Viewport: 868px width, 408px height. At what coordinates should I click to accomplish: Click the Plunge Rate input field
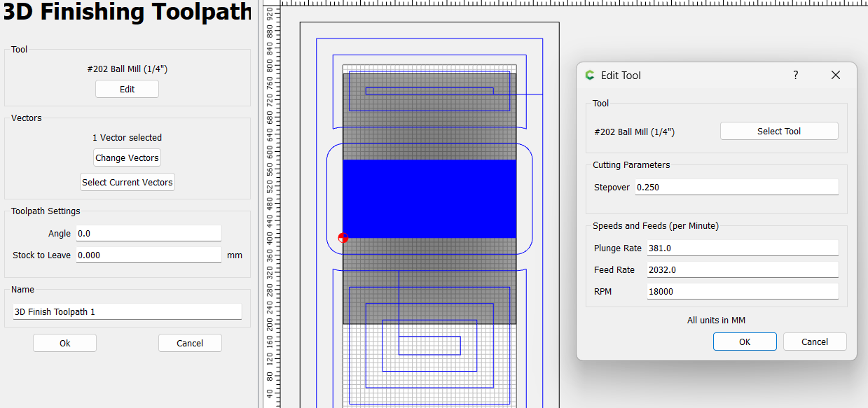click(x=742, y=248)
